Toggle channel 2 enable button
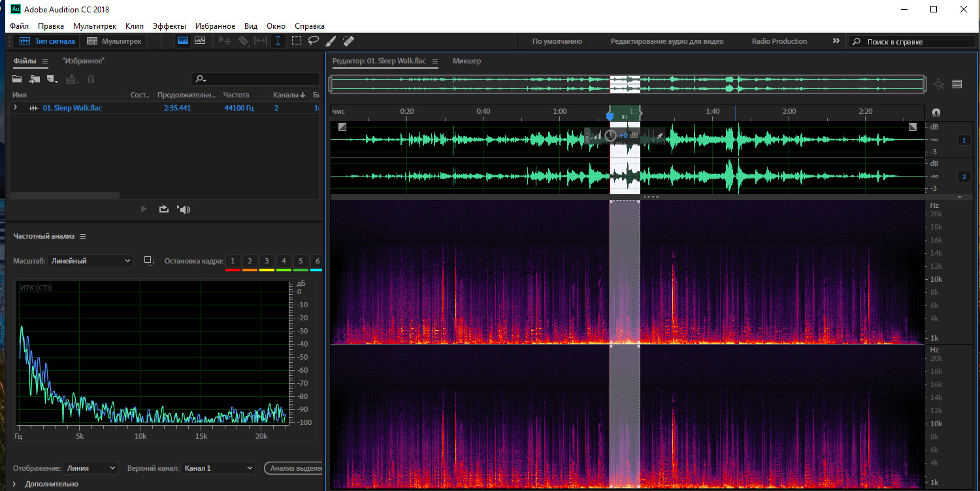This screenshot has width=980, height=491. pos(964,177)
